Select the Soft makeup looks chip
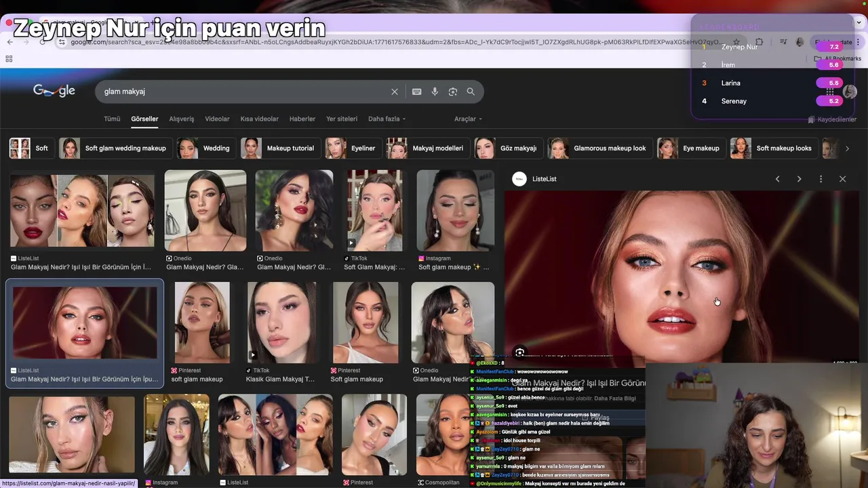This screenshot has height=488, width=868. point(773,148)
